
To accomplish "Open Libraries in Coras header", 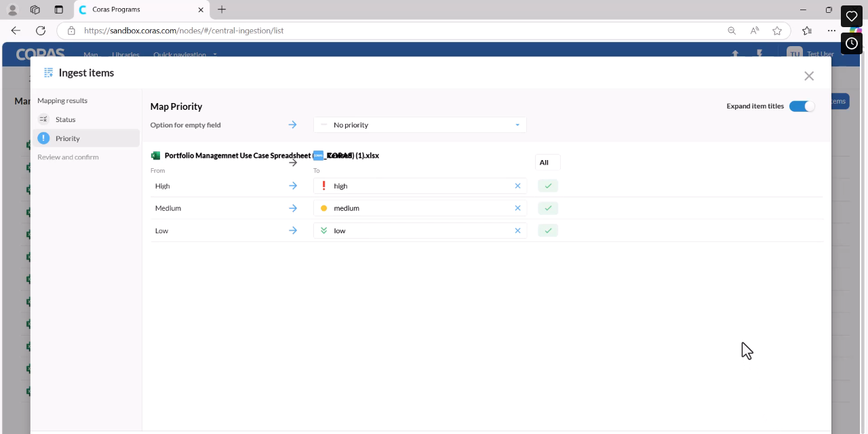I will (x=125, y=54).
